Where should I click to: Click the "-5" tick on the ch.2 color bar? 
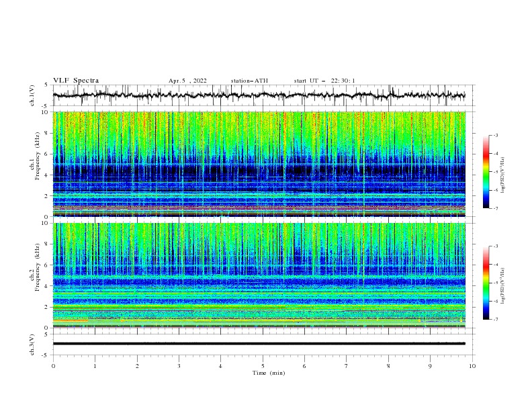496,283
